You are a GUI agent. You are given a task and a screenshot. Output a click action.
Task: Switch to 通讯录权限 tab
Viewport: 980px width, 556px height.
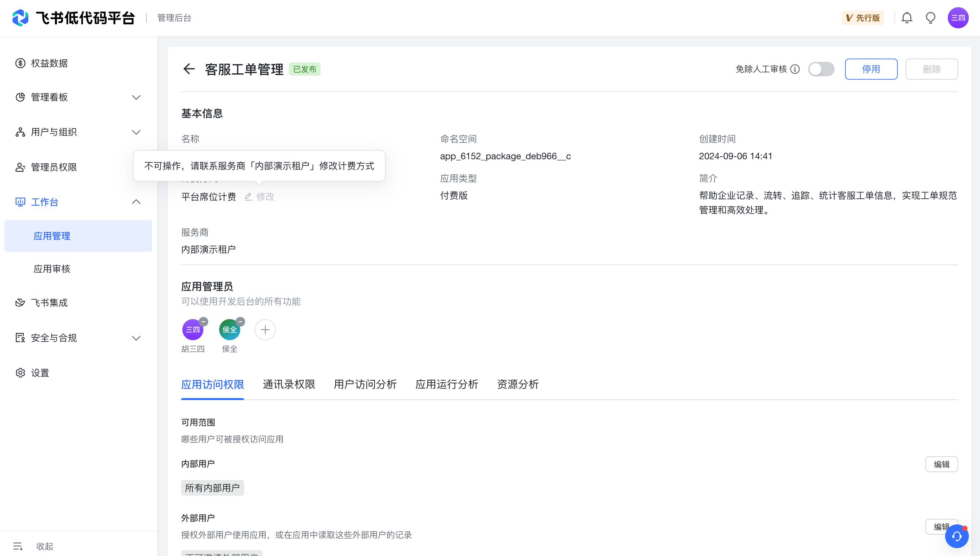289,384
